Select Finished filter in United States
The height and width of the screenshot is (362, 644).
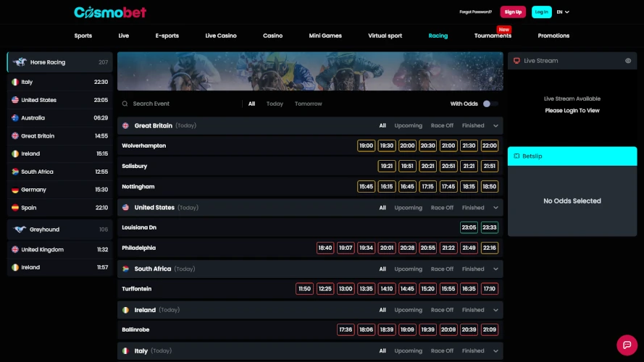coord(473,208)
